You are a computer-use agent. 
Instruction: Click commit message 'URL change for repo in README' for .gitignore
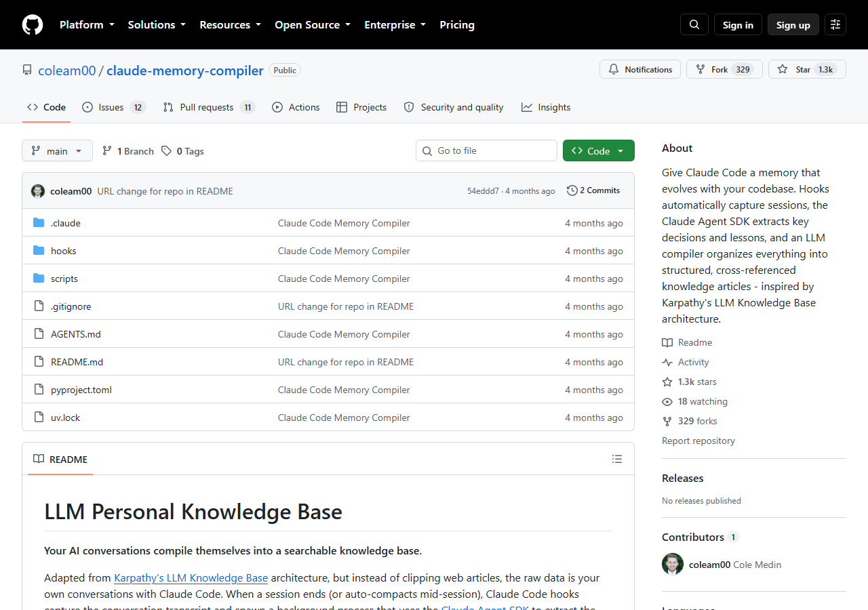point(346,306)
